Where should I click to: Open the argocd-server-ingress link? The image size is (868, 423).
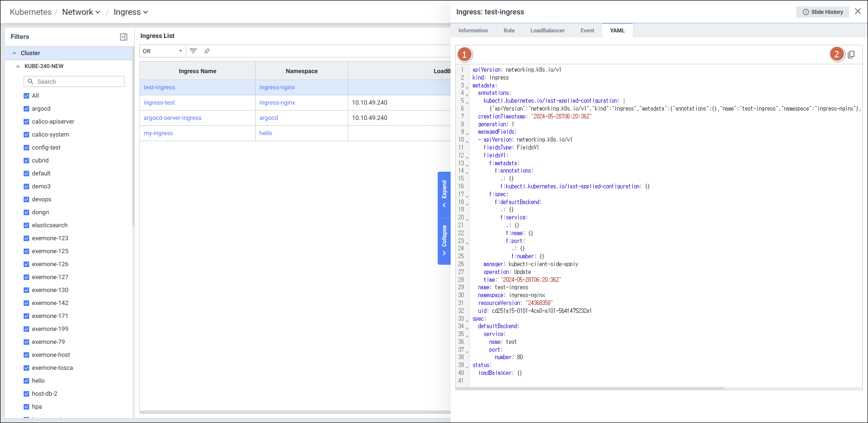[x=172, y=118]
